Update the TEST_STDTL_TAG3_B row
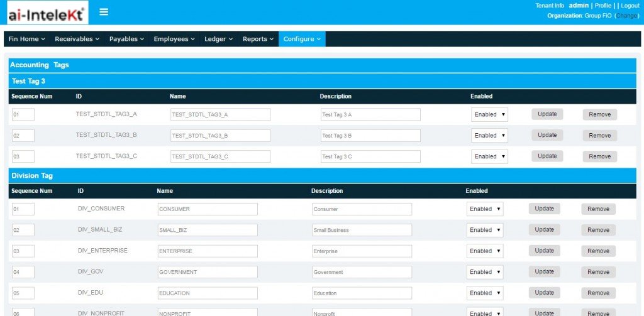Image resolution: width=644 pixels, height=316 pixels. [x=547, y=135]
